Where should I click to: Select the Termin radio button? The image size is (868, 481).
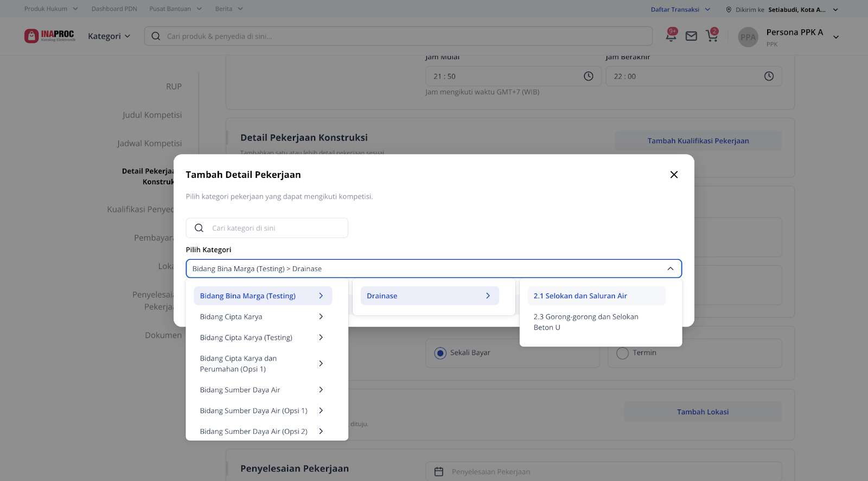point(622,353)
